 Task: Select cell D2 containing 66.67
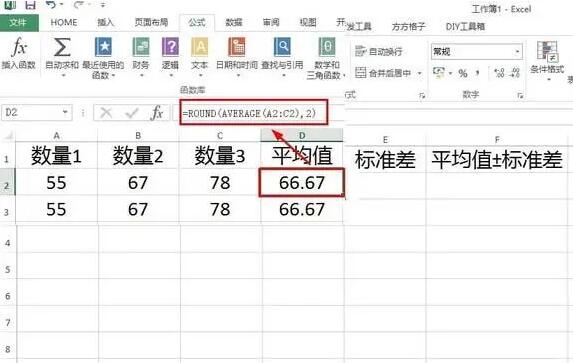[302, 182]
